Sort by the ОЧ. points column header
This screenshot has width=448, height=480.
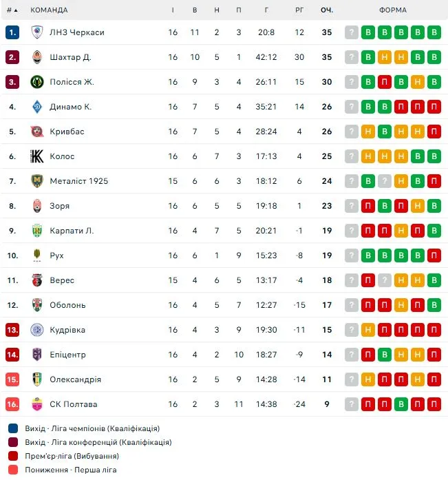[x=327, y=10]
